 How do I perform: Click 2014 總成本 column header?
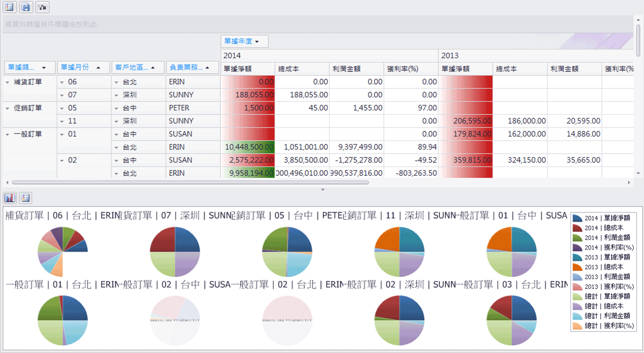tap(302, 69)
